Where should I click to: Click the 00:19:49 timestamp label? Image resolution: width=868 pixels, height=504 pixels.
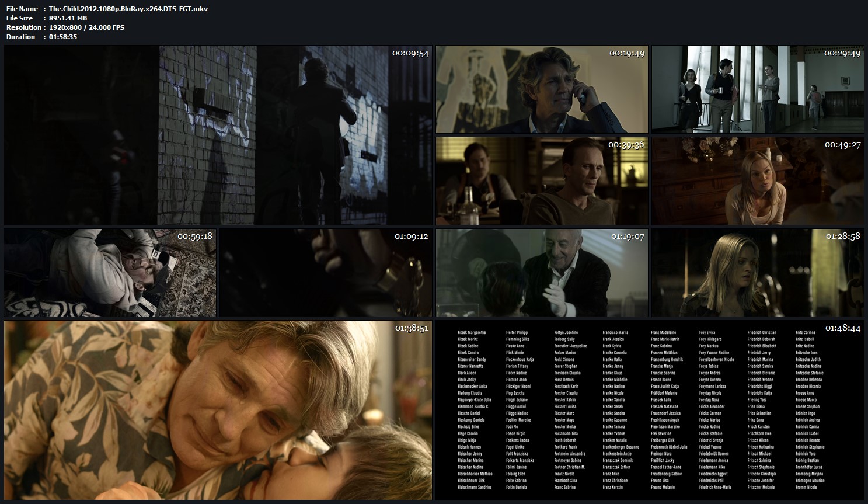pos(626,53)
